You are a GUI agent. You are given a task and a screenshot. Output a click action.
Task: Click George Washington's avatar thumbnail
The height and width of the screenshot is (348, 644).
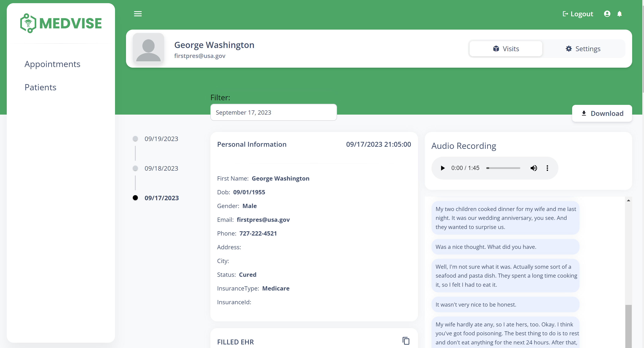[x=148, y=48]
